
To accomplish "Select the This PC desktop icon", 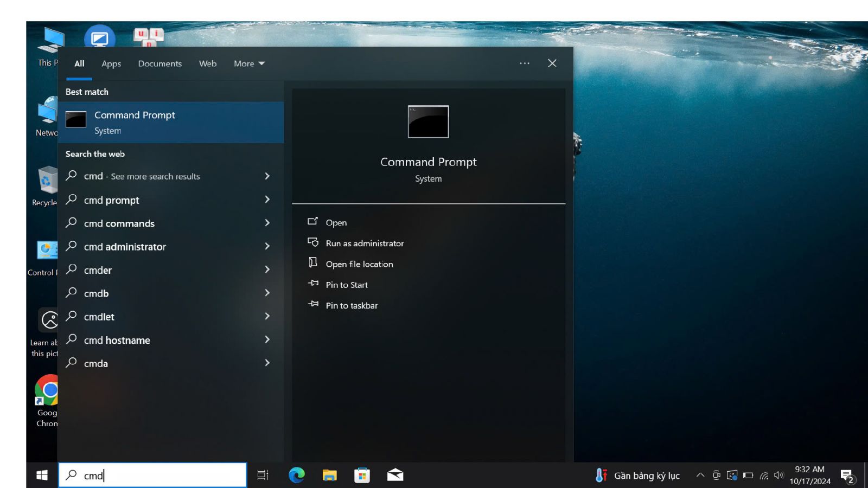I will coord(49,47).
